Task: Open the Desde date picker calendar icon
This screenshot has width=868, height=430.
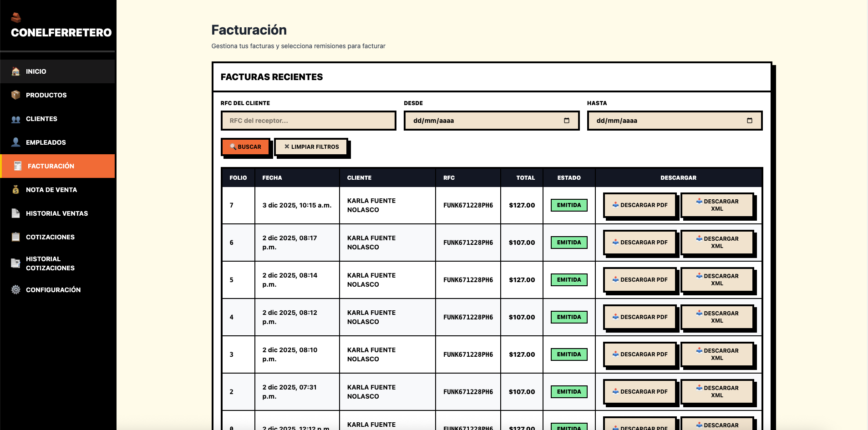Action: tap(567, 121)
